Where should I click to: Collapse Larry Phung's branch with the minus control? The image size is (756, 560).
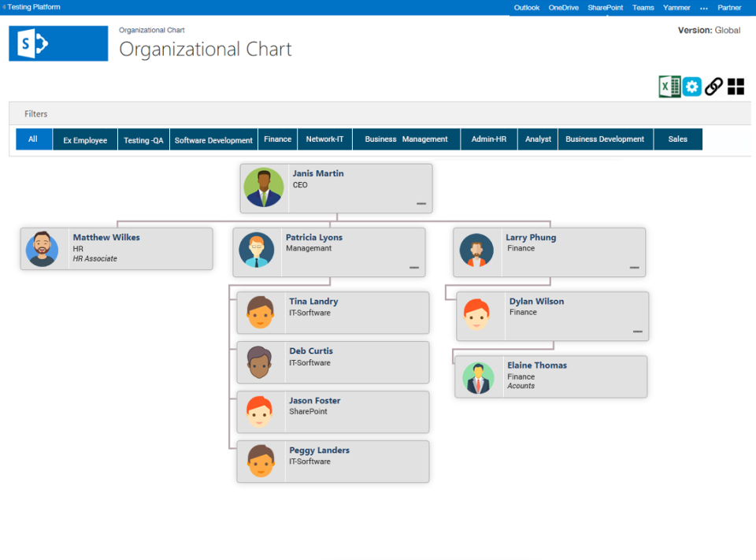(x=636, y=268)
